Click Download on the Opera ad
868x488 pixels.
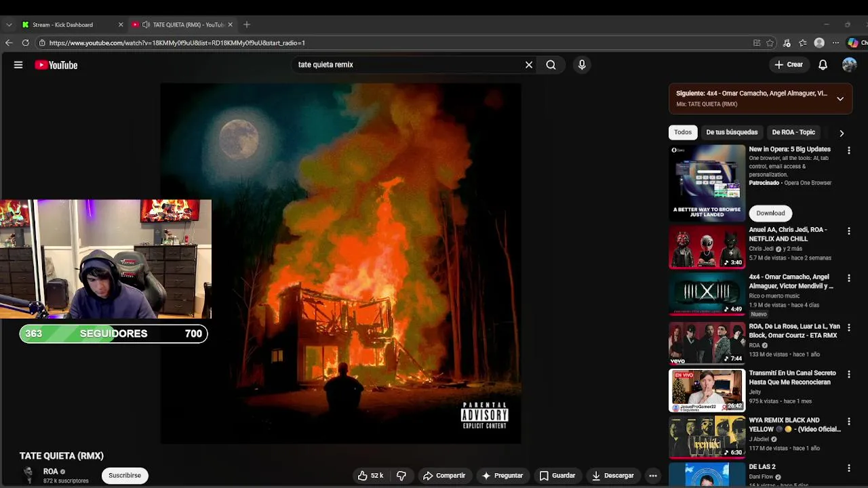coord(770,213)
